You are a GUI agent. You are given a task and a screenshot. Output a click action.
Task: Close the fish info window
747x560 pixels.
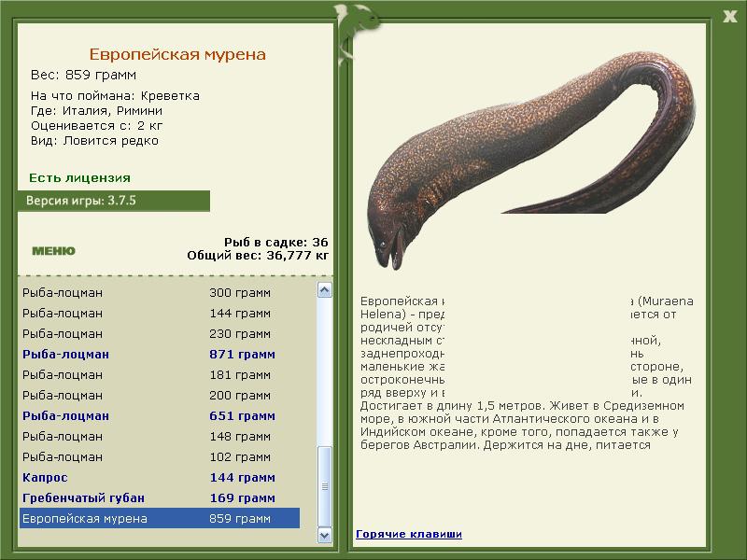(x=730, y=17)
